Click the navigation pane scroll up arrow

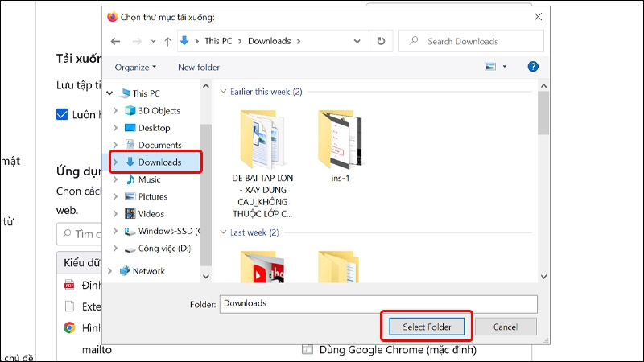[x=206, y=86]
